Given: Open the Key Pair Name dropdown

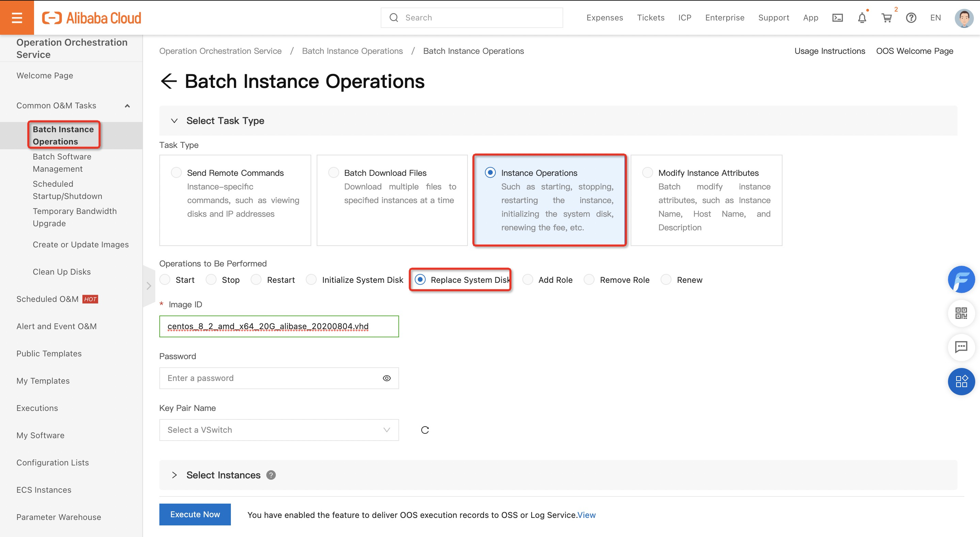Looking at the screenshot, I should click(x=279, y=430).
